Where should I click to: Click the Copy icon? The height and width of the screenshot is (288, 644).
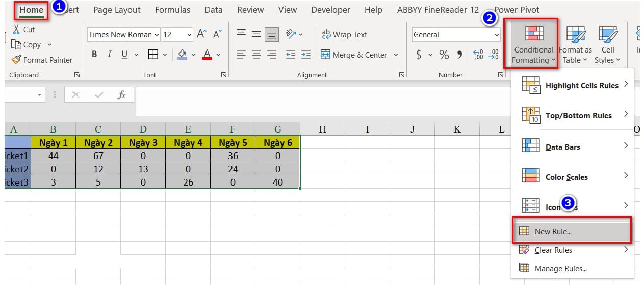click(x=16, y=45)
